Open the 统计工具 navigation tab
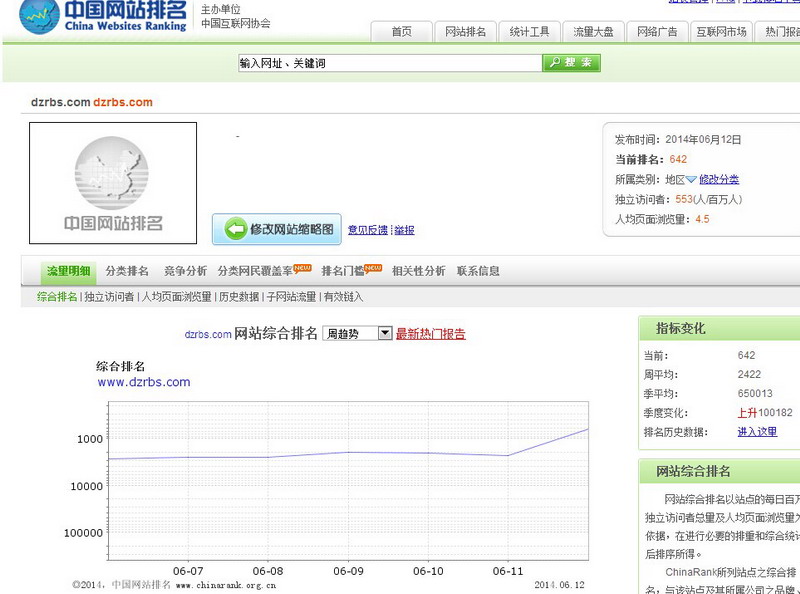This screenshot has width=800, height=594. [529, 32]
